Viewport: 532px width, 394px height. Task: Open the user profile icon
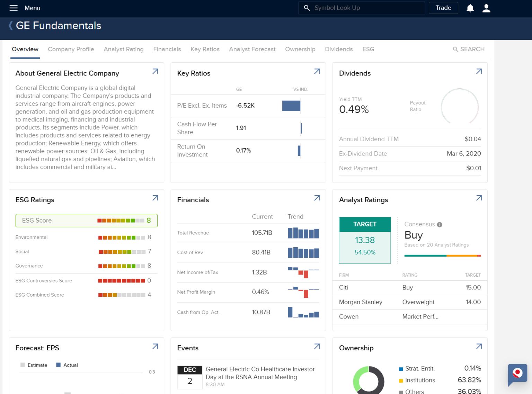(x=486, y=8)
